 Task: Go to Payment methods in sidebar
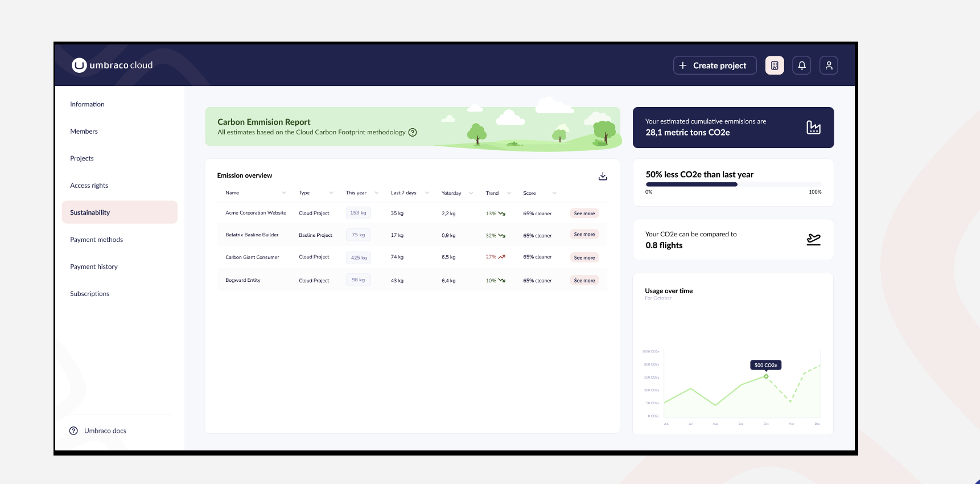coord(96,240)
